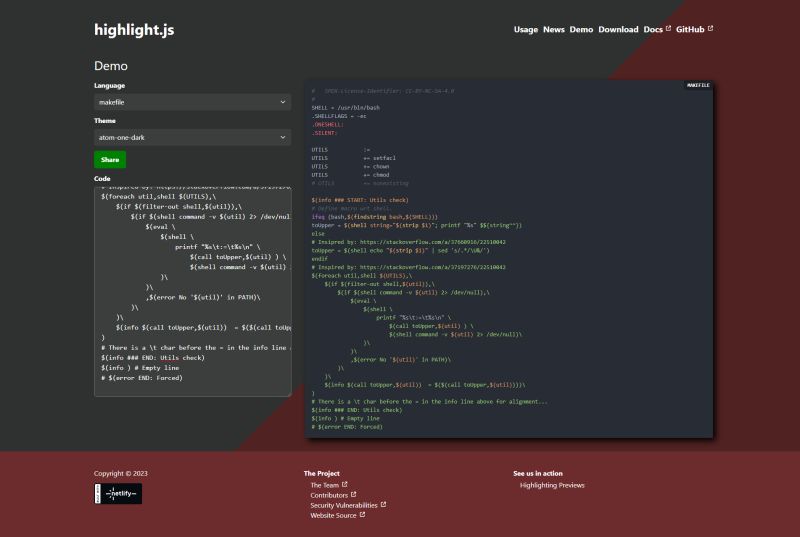800x537 pixels.
Task: Click the 'endif' line in preview
Action: click(x=319, y=259)
